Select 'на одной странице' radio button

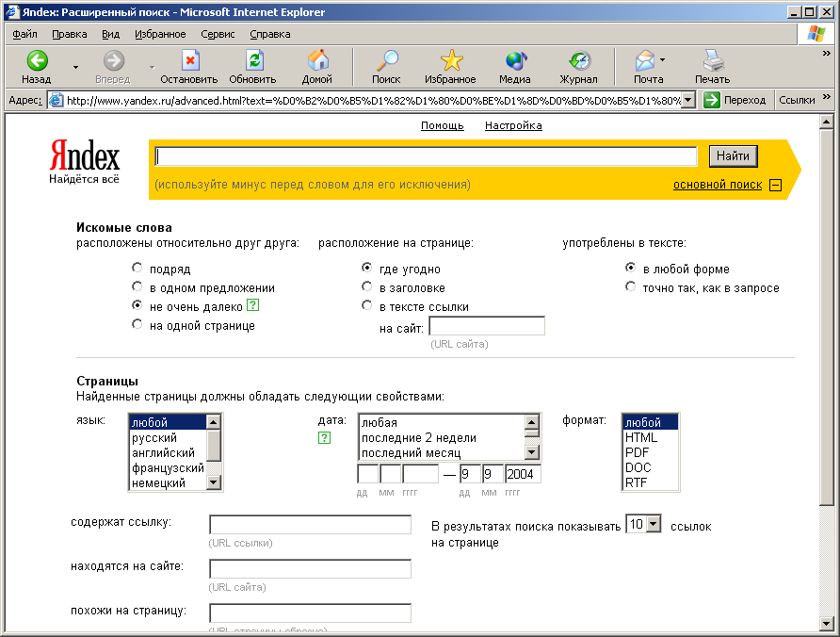(x=137, y=324)
